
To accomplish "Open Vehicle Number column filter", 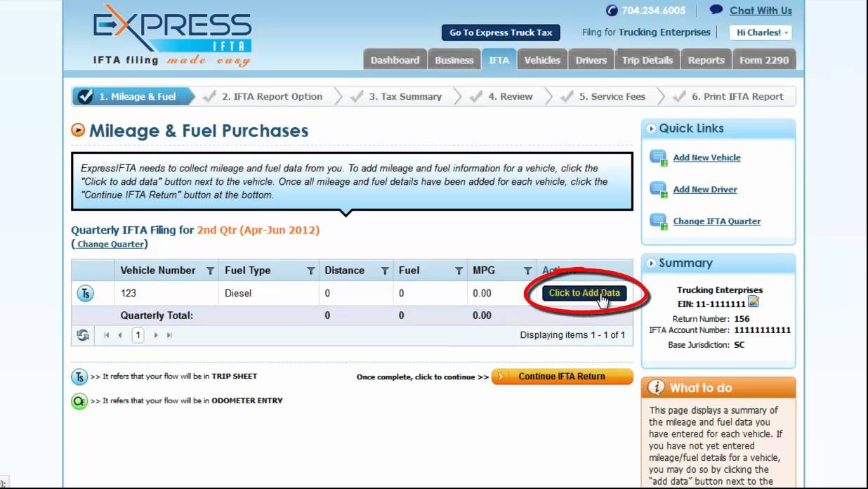I will (210, 270).
